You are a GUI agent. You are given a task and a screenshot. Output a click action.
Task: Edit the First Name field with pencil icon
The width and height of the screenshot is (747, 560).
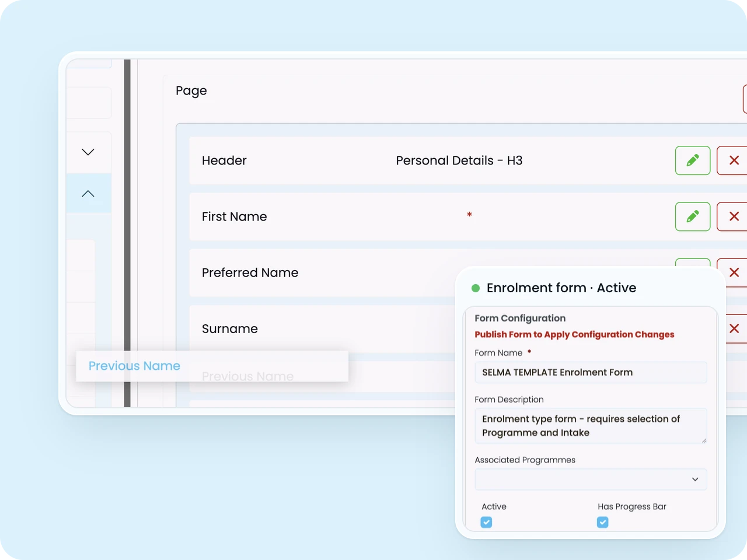coord(693,216)
